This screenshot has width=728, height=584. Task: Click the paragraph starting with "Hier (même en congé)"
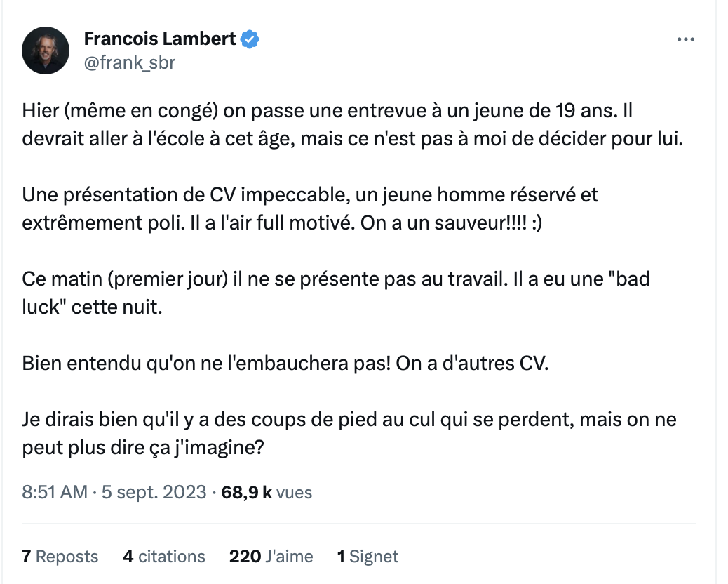click(x=352, y=124)
